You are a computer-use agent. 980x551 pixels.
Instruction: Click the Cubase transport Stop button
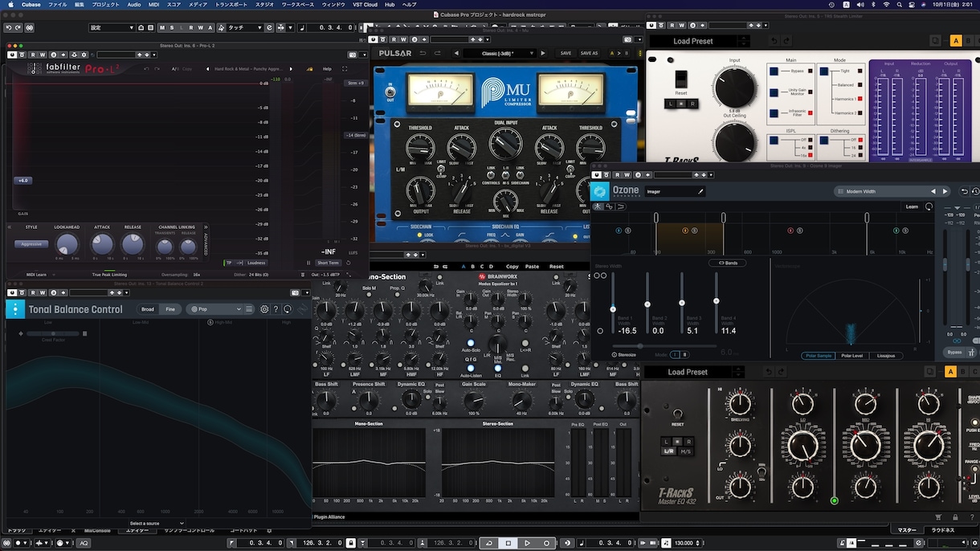click(508, 544)
